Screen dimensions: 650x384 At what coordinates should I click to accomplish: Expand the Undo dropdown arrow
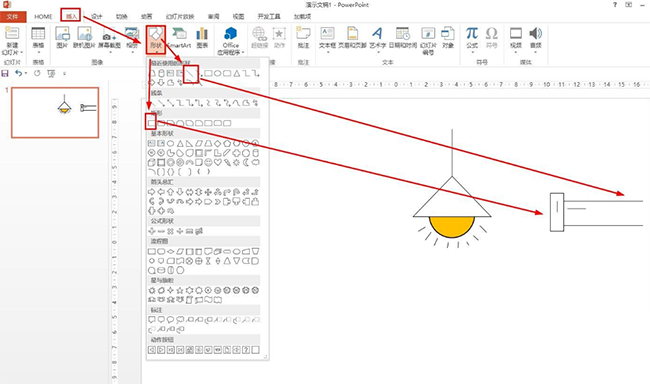[26, 73]
